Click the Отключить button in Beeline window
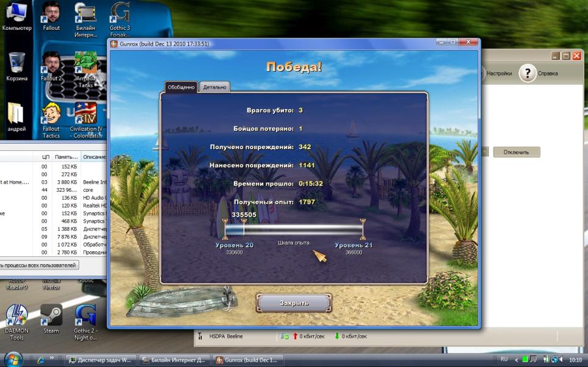Viewport: 588px width, 367px height. point(516,152)
